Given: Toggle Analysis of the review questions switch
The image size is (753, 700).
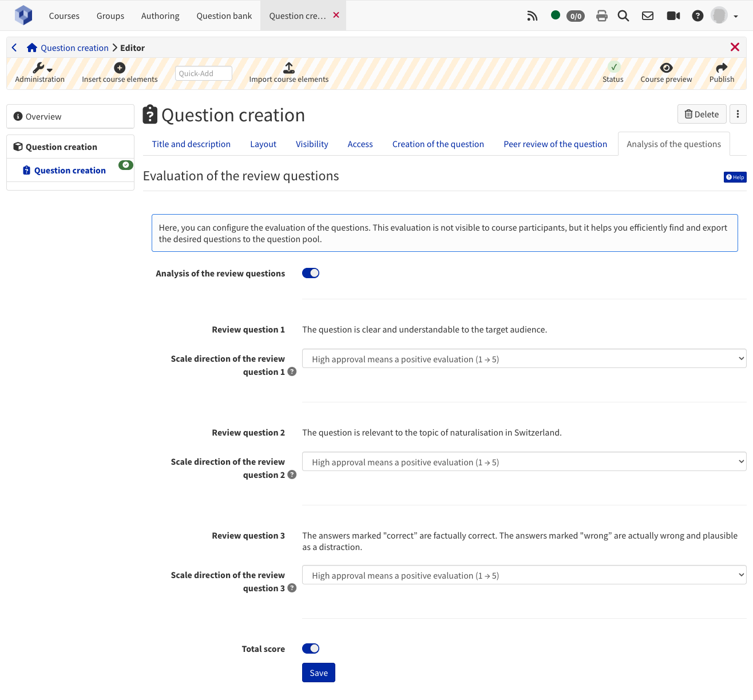Looking at the screenshot, I should 311,273.
